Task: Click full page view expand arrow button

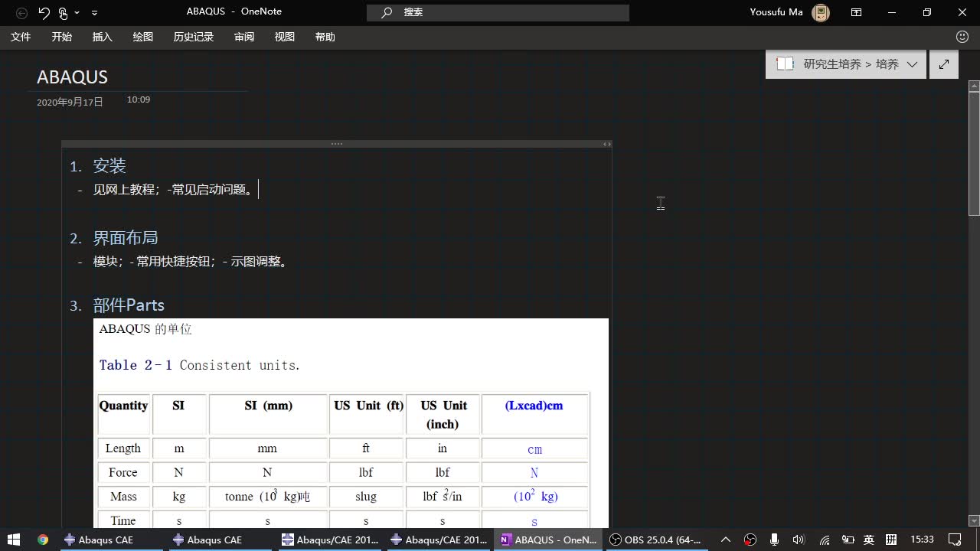Action: [944, 64]
